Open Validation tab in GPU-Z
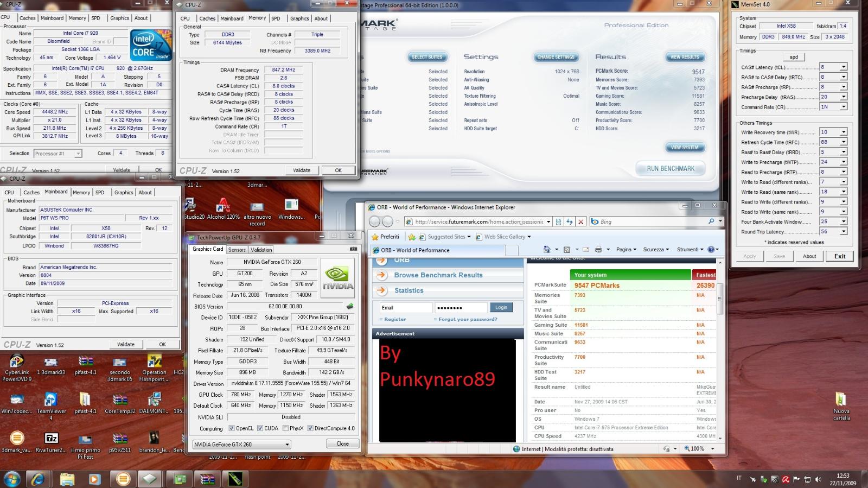The image size is (868, 488). [x=261, y=250]
